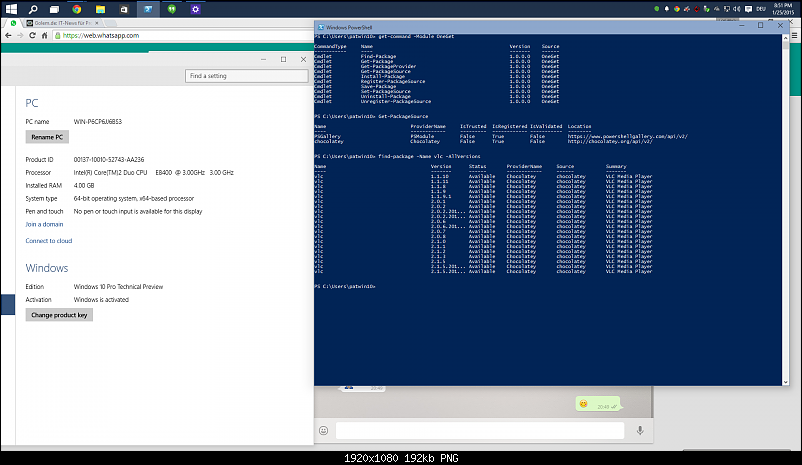Image resolution: width=802 pixels, height=465 pixels.
Task: Open File Explorer from the taskbar
Action: [100, 9]
